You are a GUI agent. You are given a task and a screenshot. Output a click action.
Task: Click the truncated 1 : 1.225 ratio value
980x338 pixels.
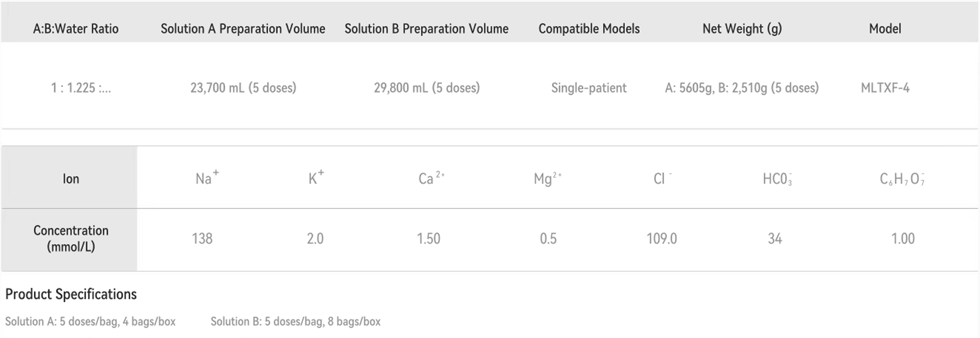coord(81,88)
